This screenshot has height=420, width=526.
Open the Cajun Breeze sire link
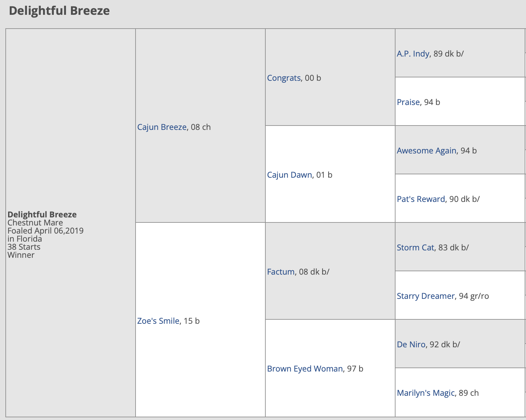162,127
